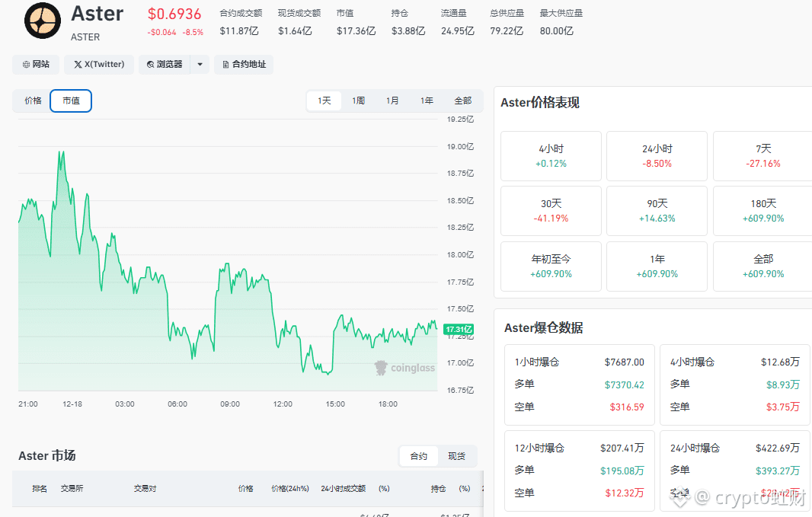This screenshot has width=812, height=517.
Task: Select the 1周 time range
Action: point(358,101)
